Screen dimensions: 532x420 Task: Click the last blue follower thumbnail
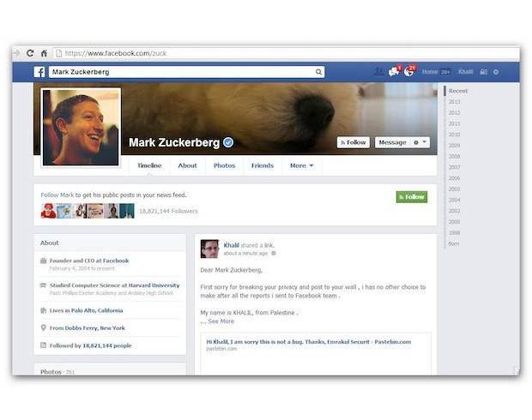pyautogui.click(x=127, y=211)
